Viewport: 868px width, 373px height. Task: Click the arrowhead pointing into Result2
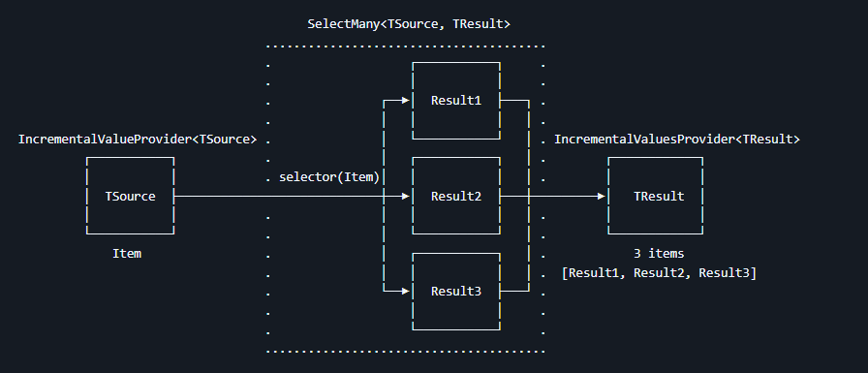tap(405, 196)
